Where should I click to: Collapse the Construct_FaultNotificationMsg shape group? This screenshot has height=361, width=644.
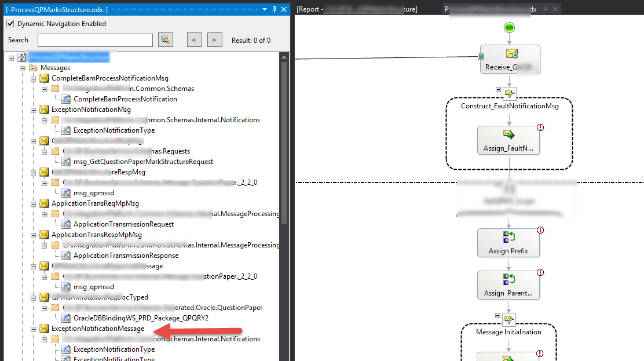click(x=499, y=89)
